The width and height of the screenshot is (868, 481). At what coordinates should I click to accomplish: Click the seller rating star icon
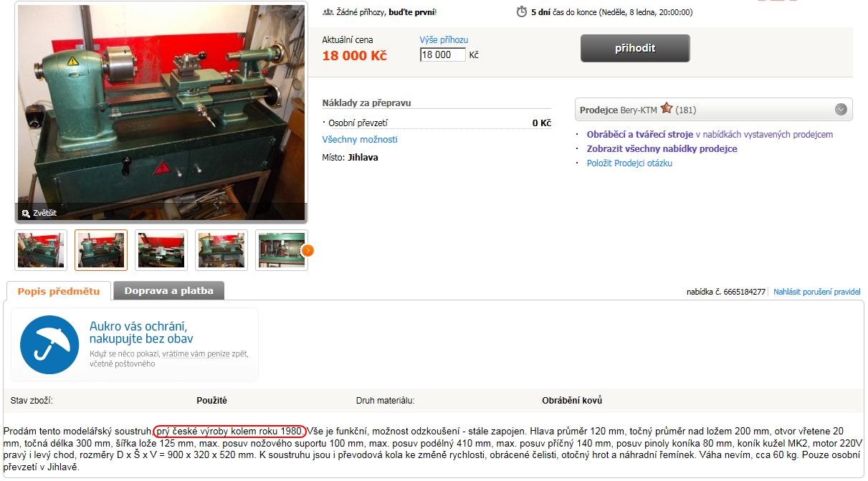click(x=667, y=109)
